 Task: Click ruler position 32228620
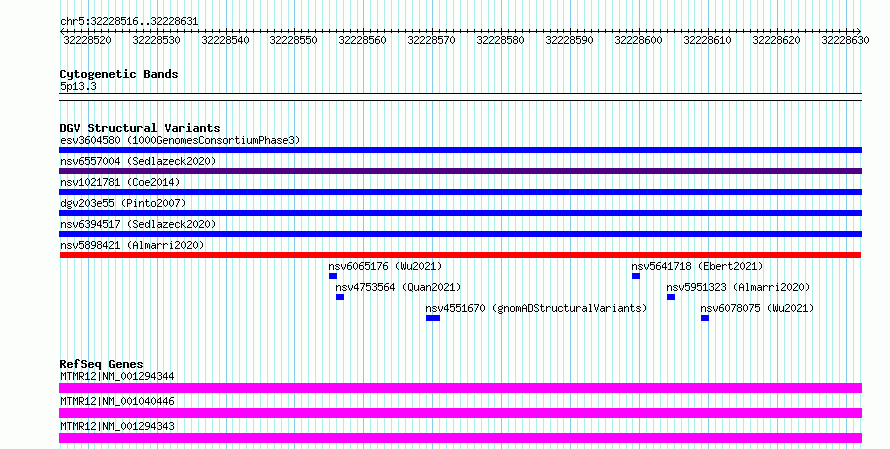click(776, 40)
